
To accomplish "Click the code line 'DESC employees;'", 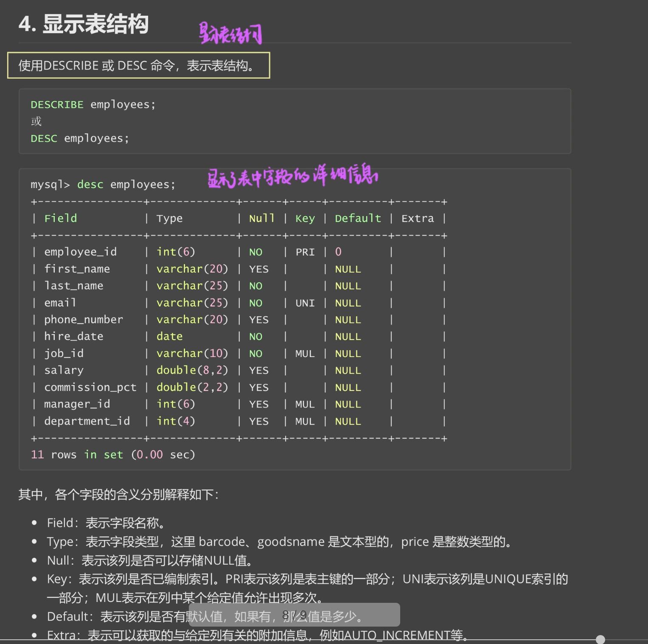I will point(80,138).
